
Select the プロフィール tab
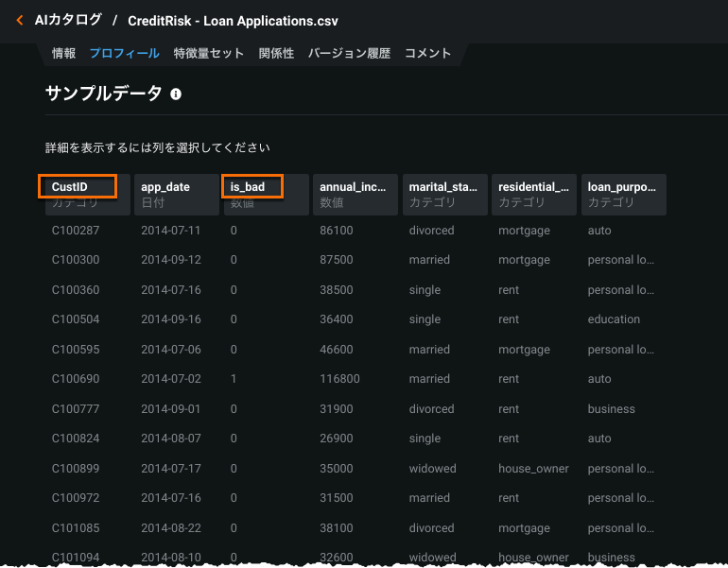pyautogui.click(x=125, y=54)
